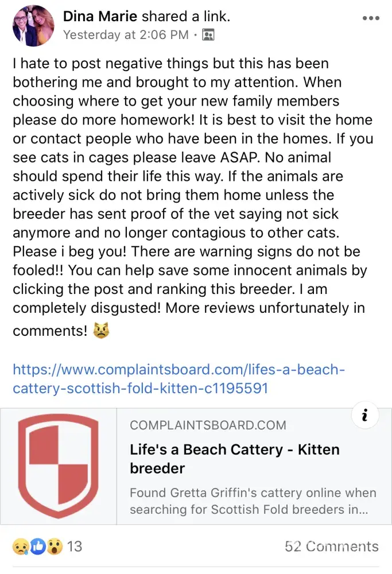Open the "Yesterday at 2:06 PM" timestamp
392x574 pixels.
126,35
